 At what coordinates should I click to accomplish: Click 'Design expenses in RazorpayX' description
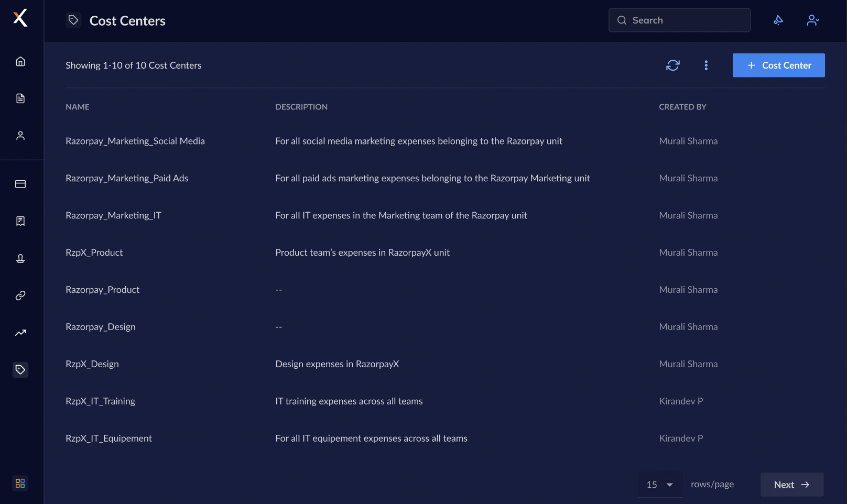(338, 364)
